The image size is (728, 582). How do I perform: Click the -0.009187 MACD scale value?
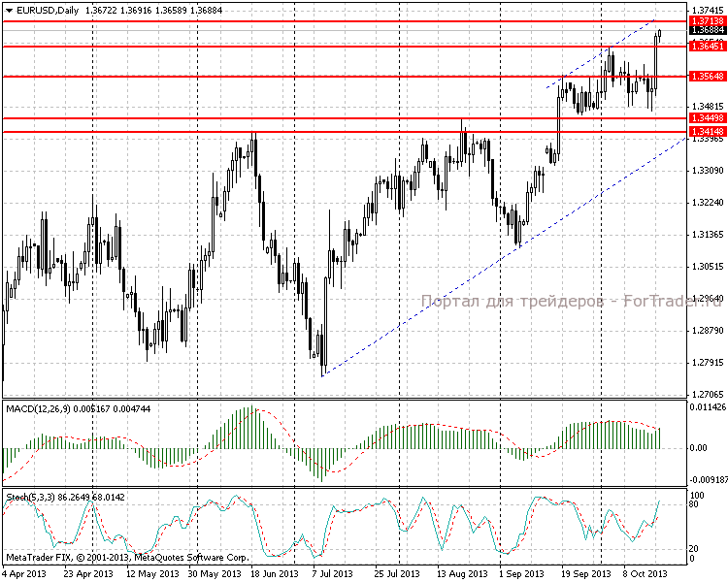pos(709,480)
